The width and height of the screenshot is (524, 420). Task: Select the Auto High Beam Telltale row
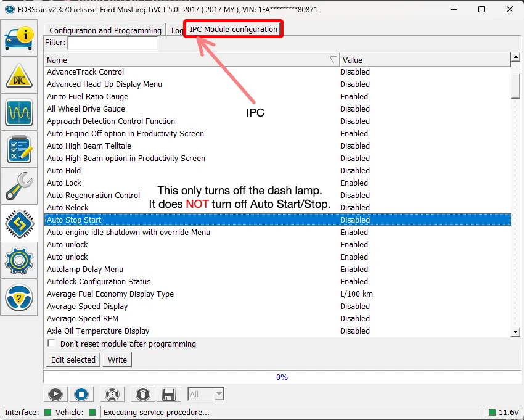point(277,146)
